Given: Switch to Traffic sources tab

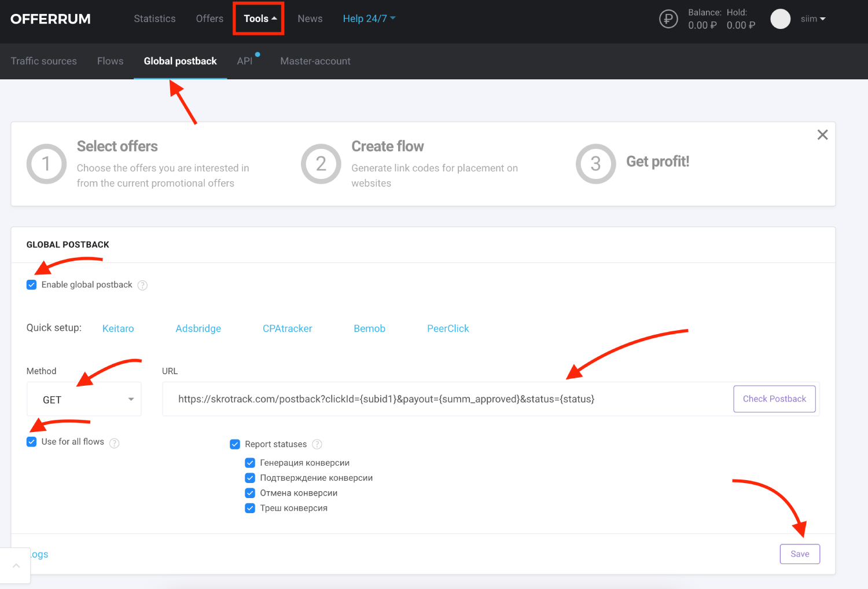Looking at the screenshot, I should 43,61.
